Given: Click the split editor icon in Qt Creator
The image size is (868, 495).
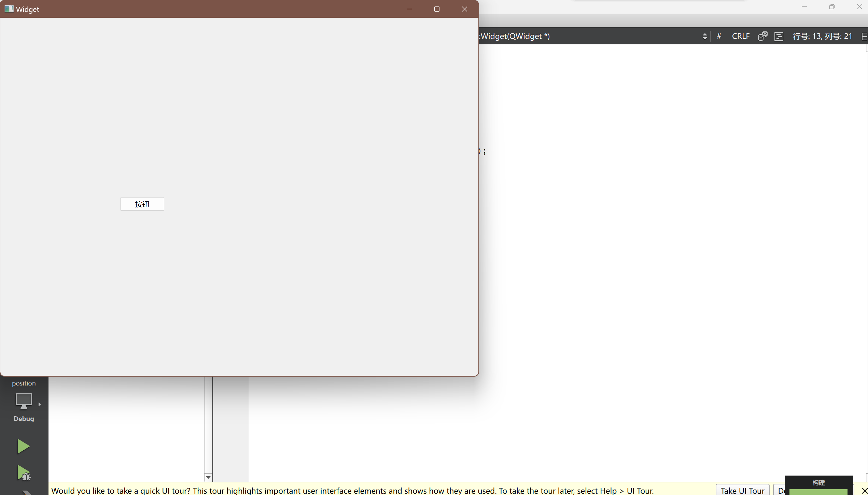Looking at the screenshot, I should [x=864, y=36].
